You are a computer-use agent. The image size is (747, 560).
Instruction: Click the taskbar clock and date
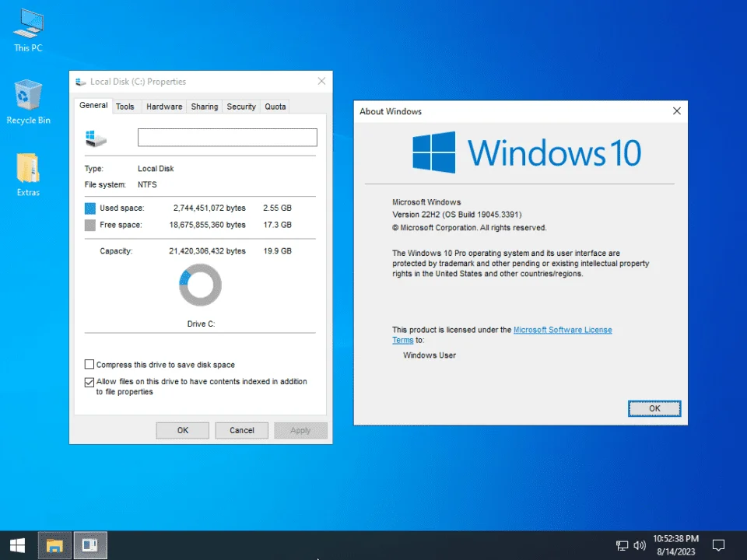pos(675,545)
